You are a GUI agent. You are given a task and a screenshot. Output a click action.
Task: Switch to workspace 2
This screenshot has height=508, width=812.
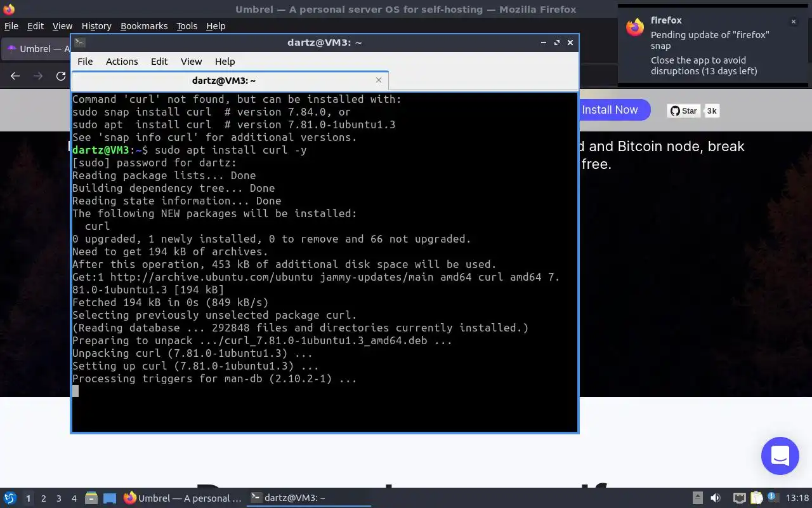pyautogui.click(x=43, y=498)
